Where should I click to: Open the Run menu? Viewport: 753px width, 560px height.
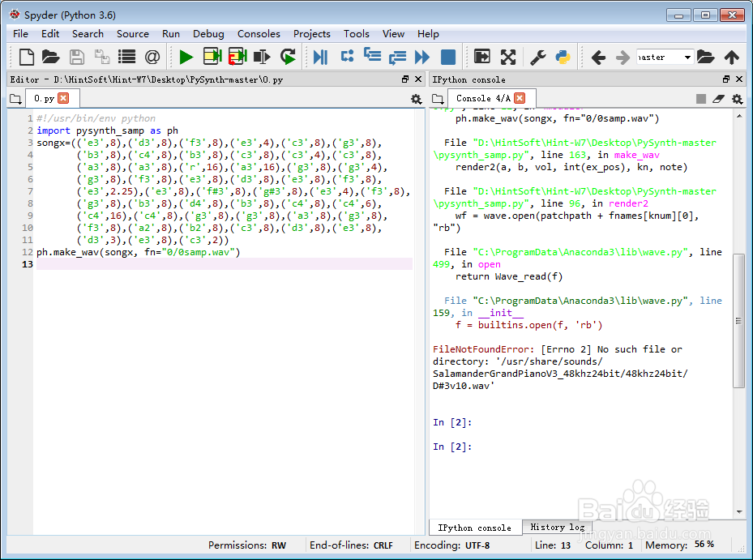171,33
